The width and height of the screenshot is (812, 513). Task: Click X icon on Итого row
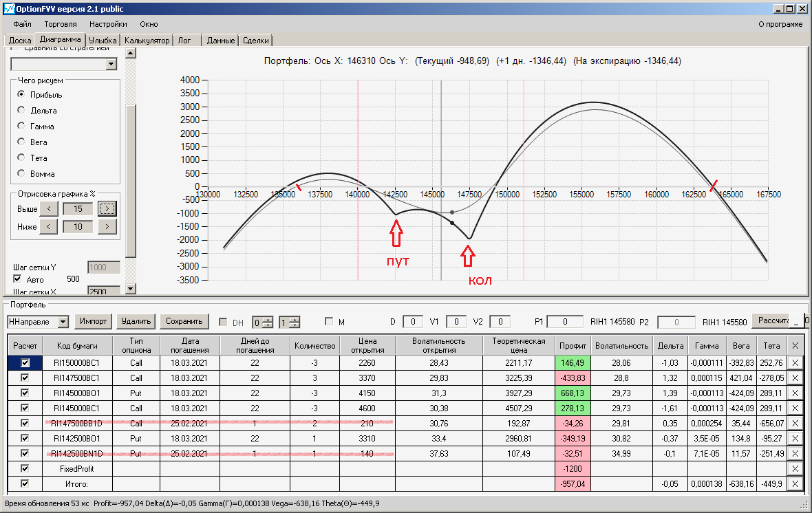pos(795,483)
